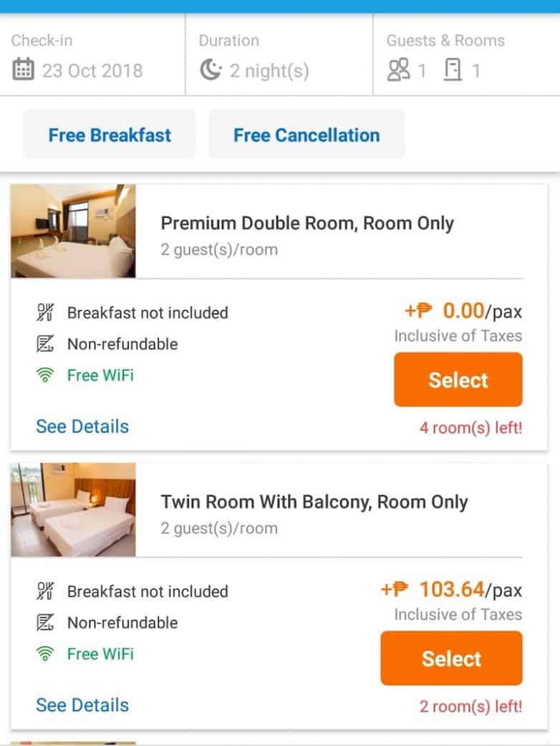
Task: Toggle the Free Breakfast filter
Action: (110, 135)
